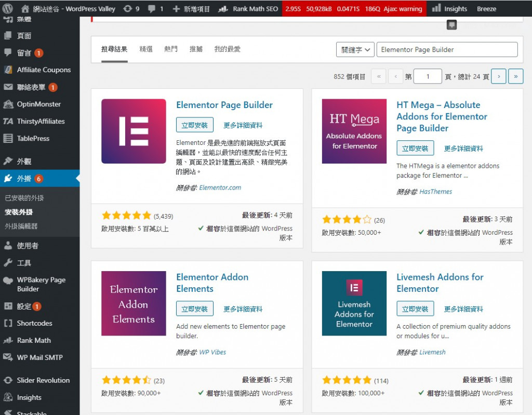This screenshot has width=532, height=415.
Task: Install HT Mega Absolute Addons plugin
Action: pos(415,148)
